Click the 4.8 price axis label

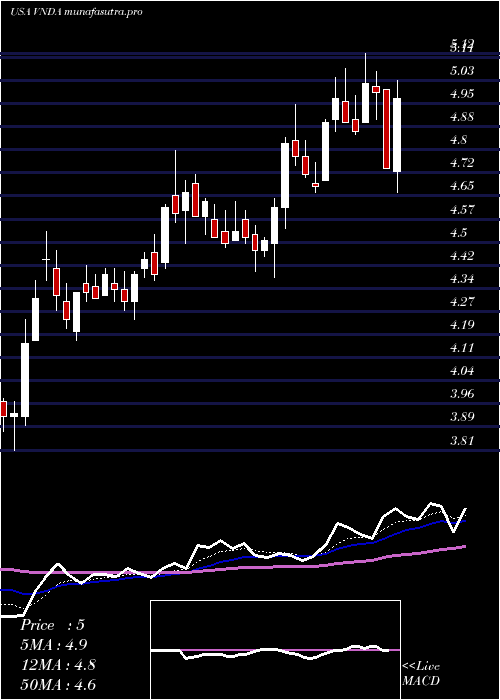(x=459, y=140)
